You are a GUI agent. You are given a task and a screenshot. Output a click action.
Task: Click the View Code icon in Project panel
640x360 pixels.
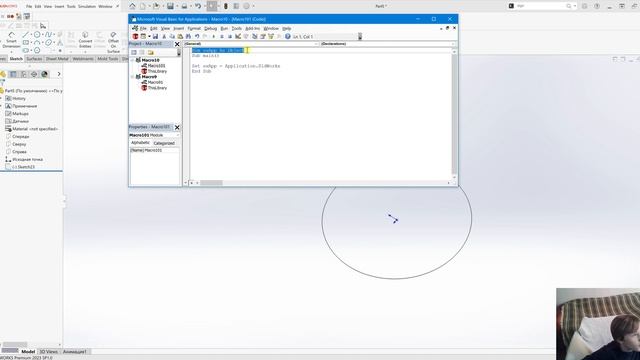134,52
